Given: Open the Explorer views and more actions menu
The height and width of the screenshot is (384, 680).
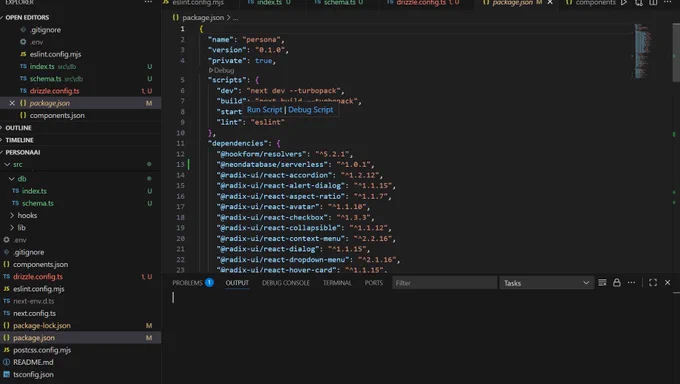Looking at the screenshot, I should point(148,2).
